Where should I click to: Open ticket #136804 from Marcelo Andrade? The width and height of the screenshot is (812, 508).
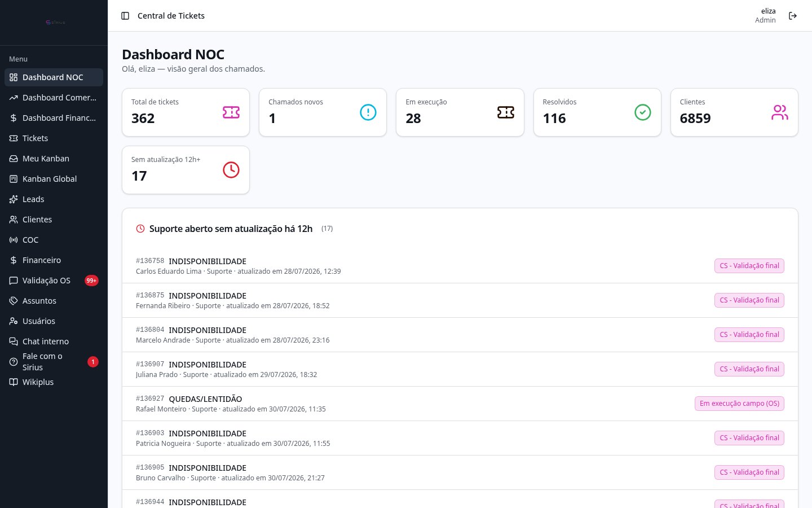460,335
